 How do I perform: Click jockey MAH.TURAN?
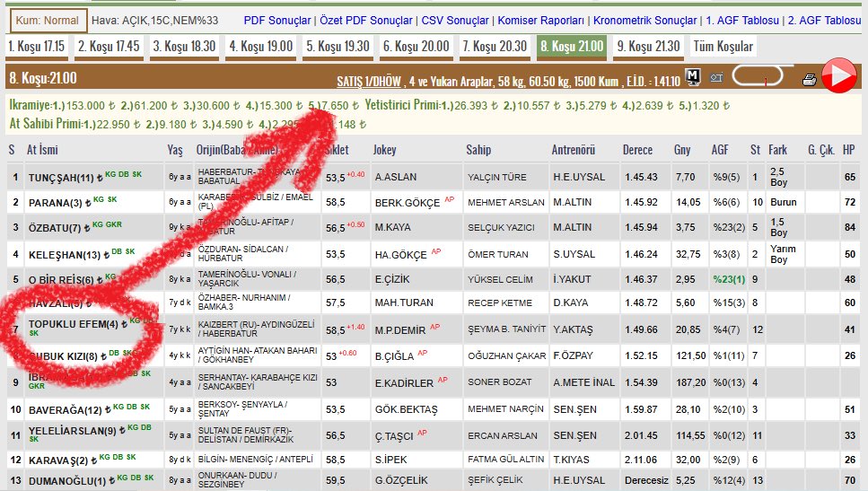[404, 302]
